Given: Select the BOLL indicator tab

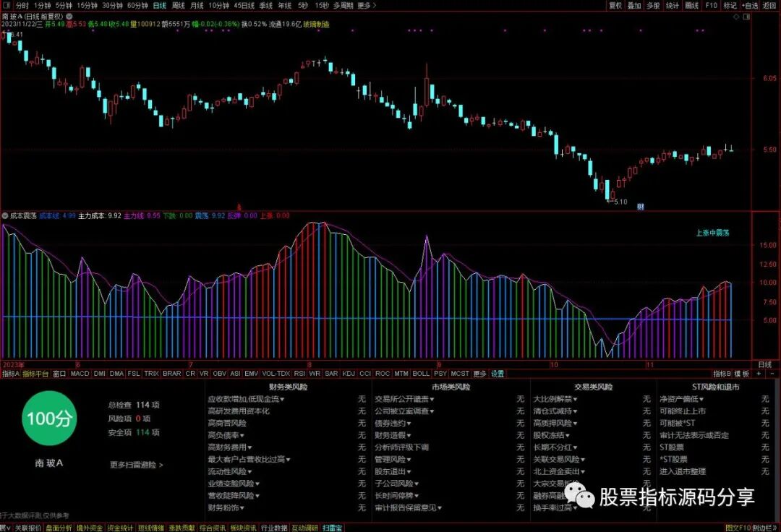Looking at the screenshot, I should pos(421,373).
